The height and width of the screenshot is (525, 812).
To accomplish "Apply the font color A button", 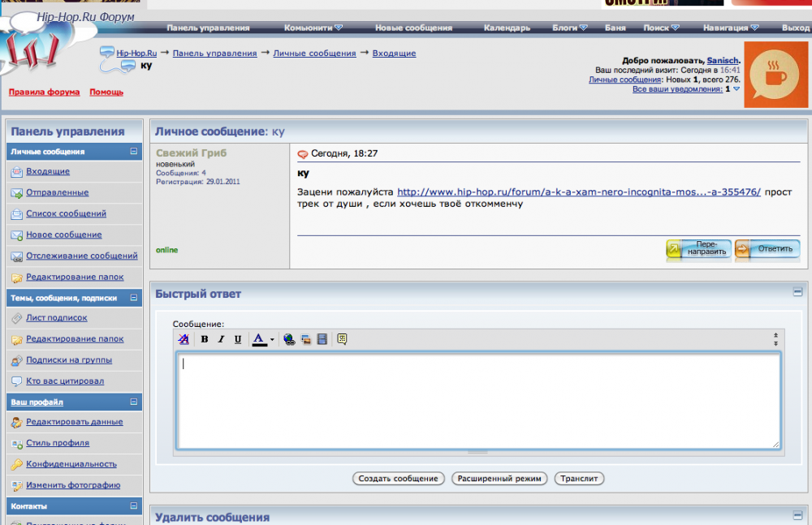I will [259, 339].
